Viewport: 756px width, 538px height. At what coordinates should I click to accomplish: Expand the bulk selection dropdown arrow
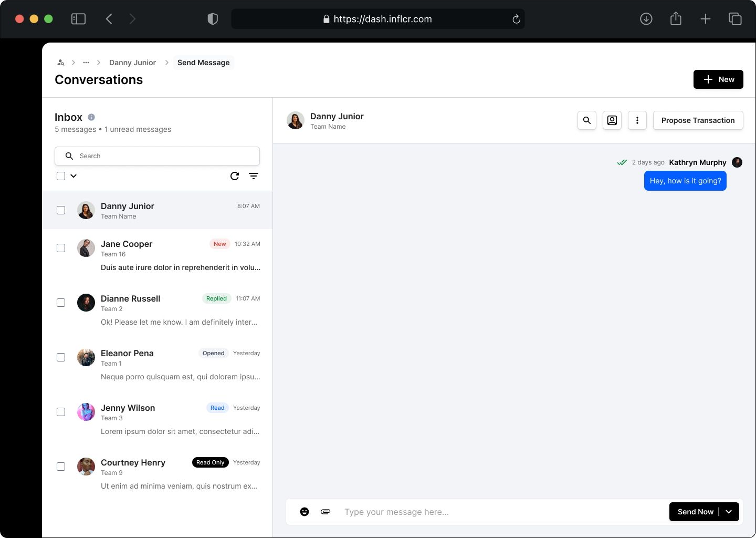[x=73, y=176]
